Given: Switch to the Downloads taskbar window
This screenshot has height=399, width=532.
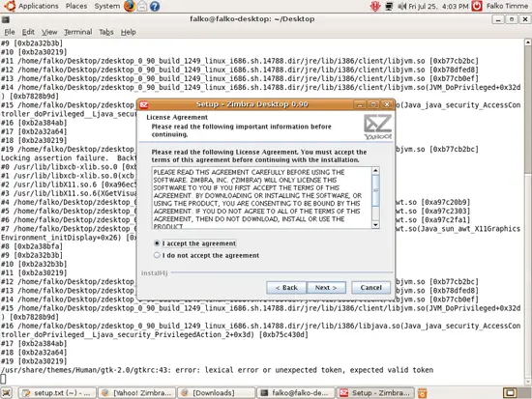Looking at the screenshot, I should [217, 392].
